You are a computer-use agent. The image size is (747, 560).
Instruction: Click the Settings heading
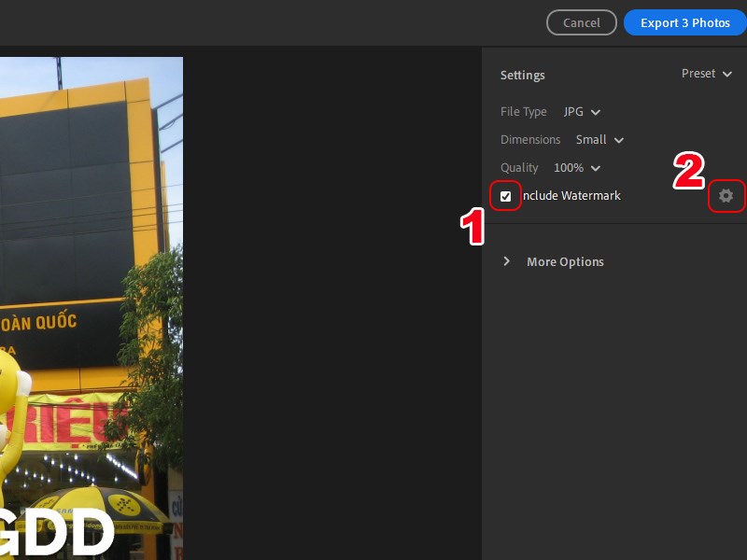click(x=523, y=75)
